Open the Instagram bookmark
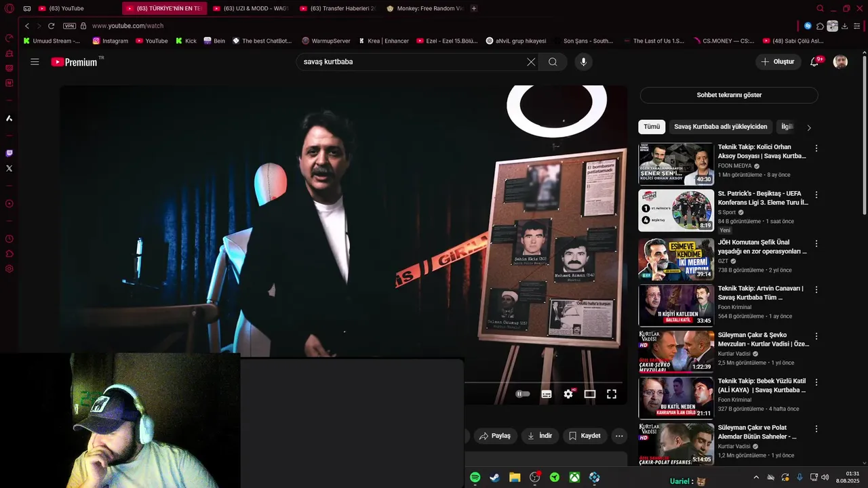868x488 pixels. tap(111, 41)
